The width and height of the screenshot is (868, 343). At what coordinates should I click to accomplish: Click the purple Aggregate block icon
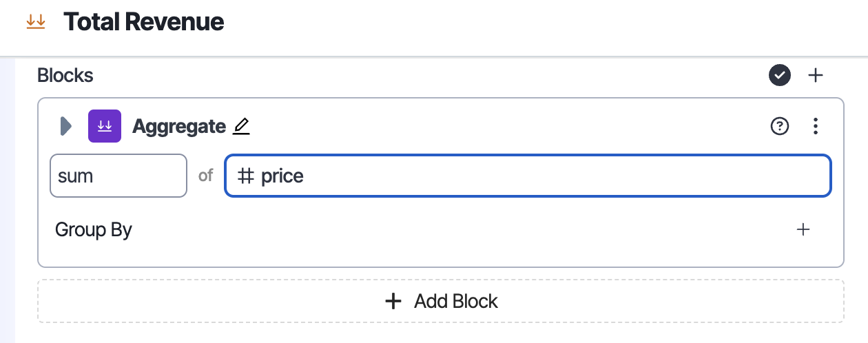[x=105, y=126]
